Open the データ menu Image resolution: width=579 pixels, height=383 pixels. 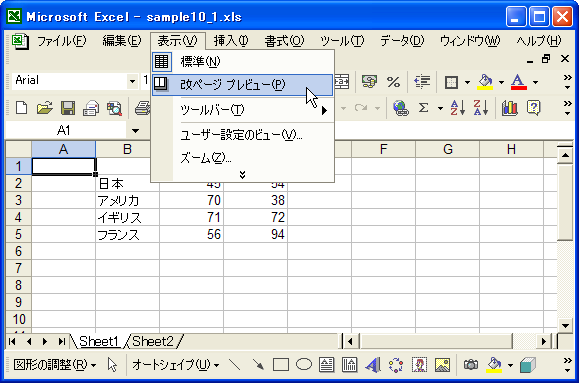[402, 41]
